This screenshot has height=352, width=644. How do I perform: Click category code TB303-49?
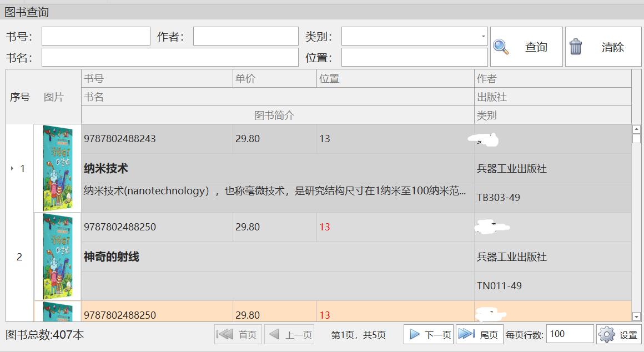[498, 198]
